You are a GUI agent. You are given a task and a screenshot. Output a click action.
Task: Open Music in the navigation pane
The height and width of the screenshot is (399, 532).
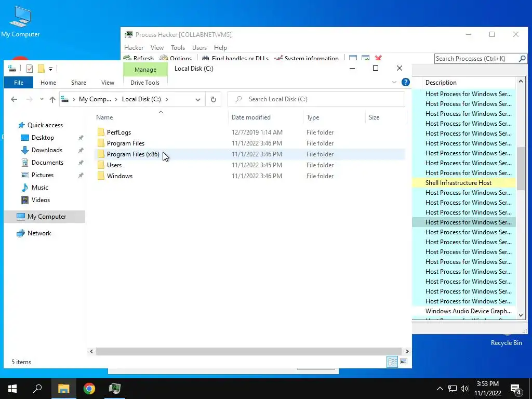click(x=39, y=187)
